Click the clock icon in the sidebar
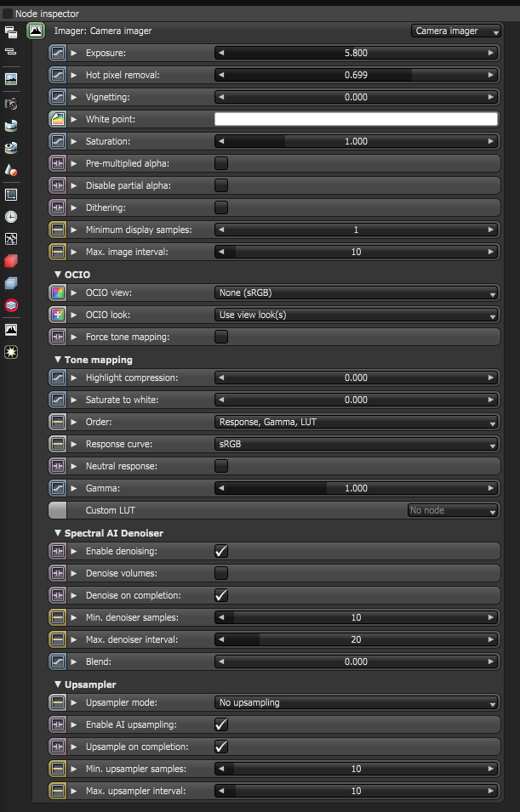This screenshot has width=520, height=812. click(x=11, y=217)
